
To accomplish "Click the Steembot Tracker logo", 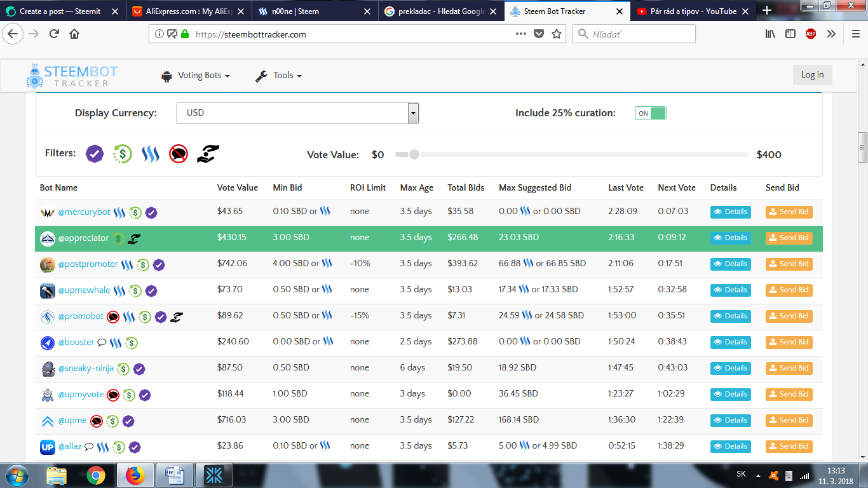I will point(72,76).
